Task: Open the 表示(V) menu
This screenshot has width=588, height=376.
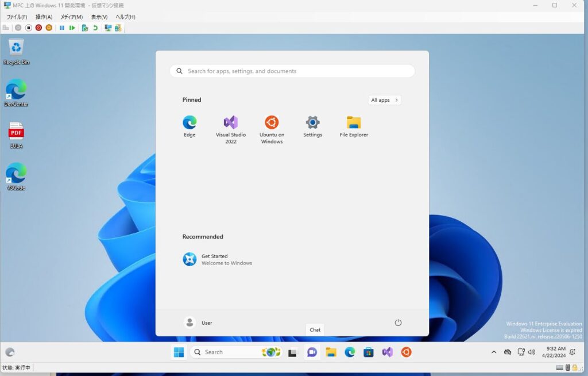Action: [x=99, y=17]
